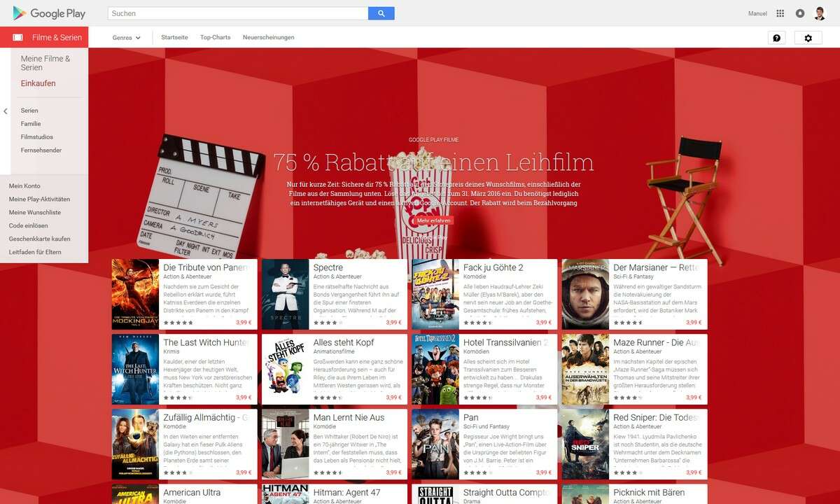Click Animationsfilme genre under Alles steht Kopf

tap(332, 351)
